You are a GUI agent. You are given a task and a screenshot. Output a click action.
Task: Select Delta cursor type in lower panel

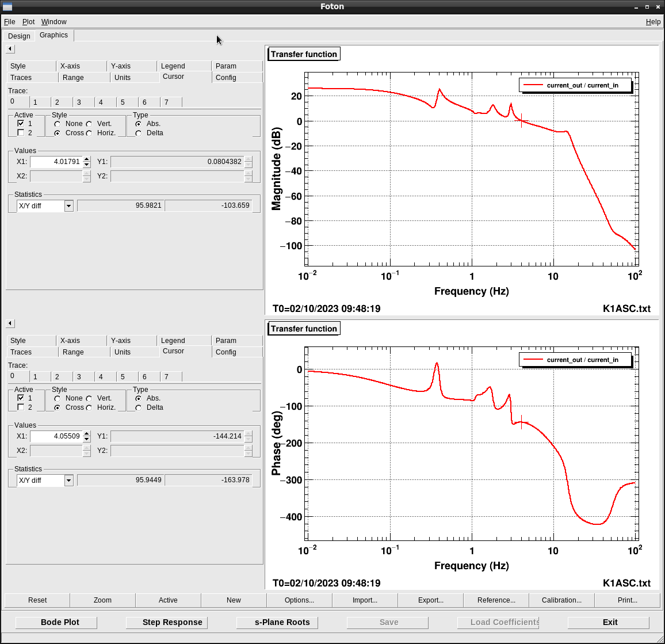coord(139,407)
